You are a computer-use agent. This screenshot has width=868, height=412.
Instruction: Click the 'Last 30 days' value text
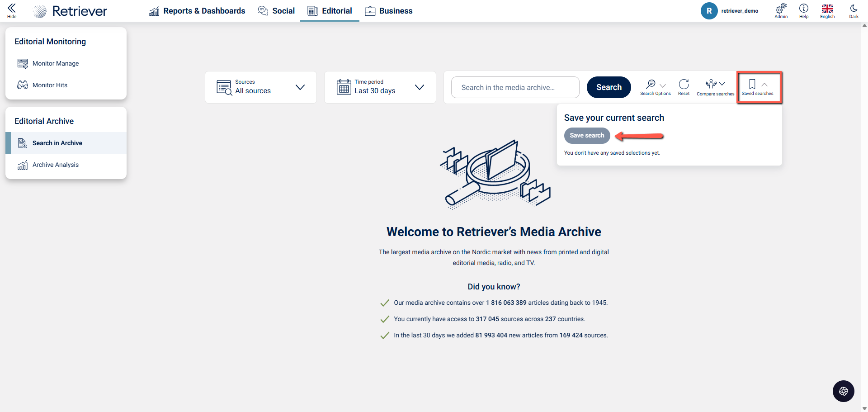(375, 91)
